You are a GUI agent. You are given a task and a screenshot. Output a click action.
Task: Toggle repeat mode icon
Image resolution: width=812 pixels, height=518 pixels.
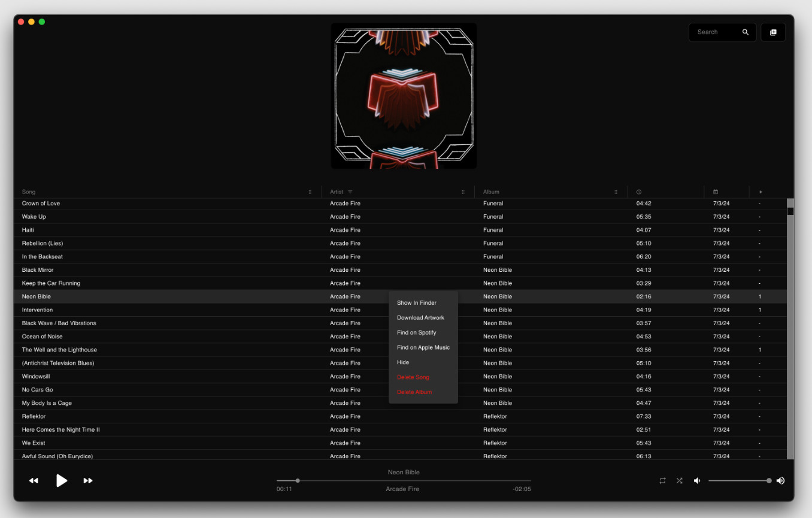[662, 480]
